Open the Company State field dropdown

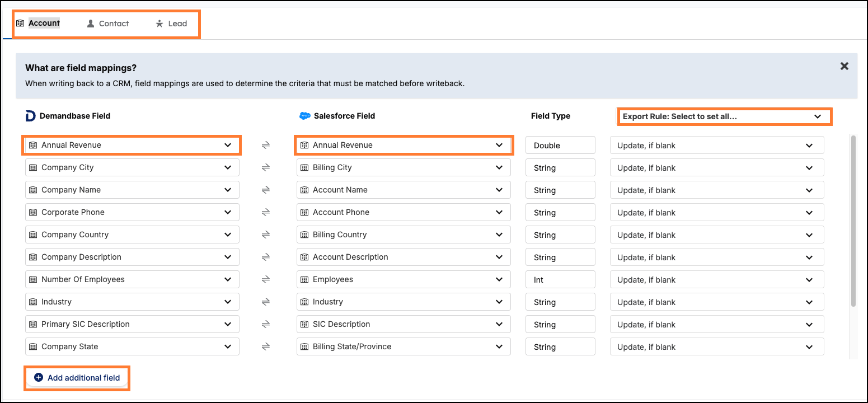132,346
